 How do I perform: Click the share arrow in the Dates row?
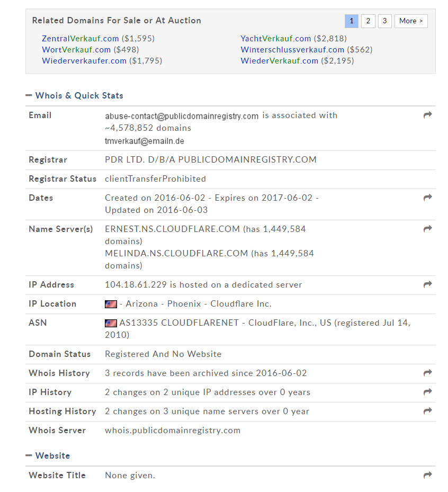pyautogui.click(x=427, y=198)
